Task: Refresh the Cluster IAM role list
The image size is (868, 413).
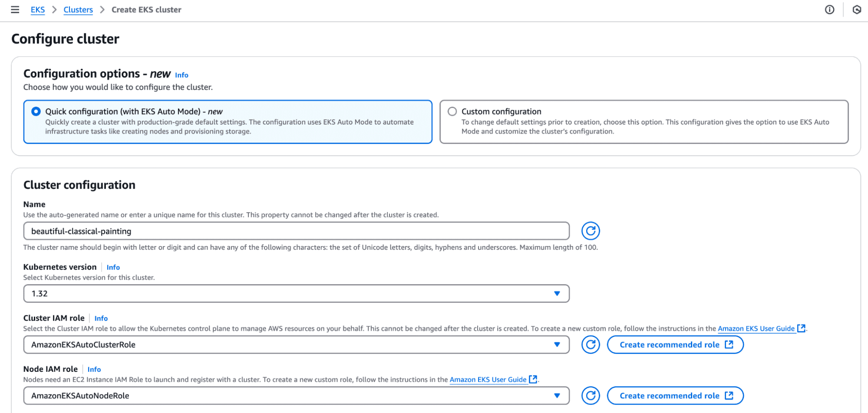Action: [591, 345]
